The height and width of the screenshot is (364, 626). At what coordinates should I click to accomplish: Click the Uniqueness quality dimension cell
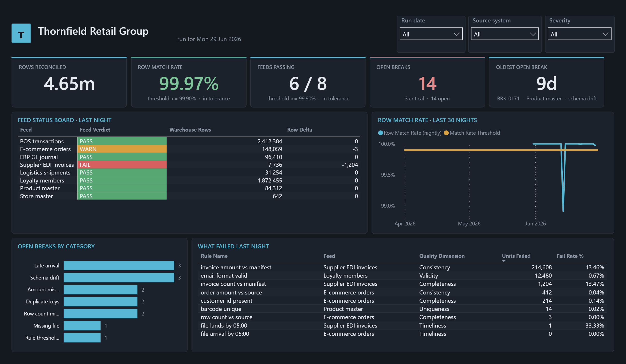pyautogui.click(x=434, y=309)
